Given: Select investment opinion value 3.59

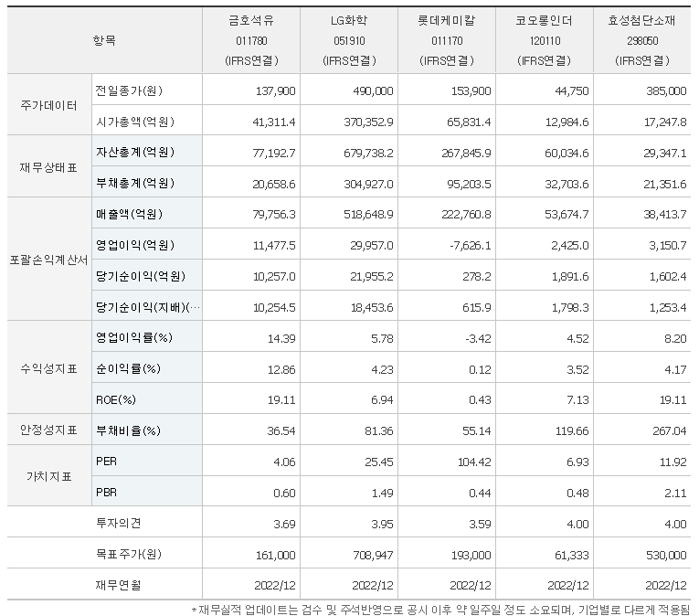Looking at the screenshot, I should tap(481, 524).
